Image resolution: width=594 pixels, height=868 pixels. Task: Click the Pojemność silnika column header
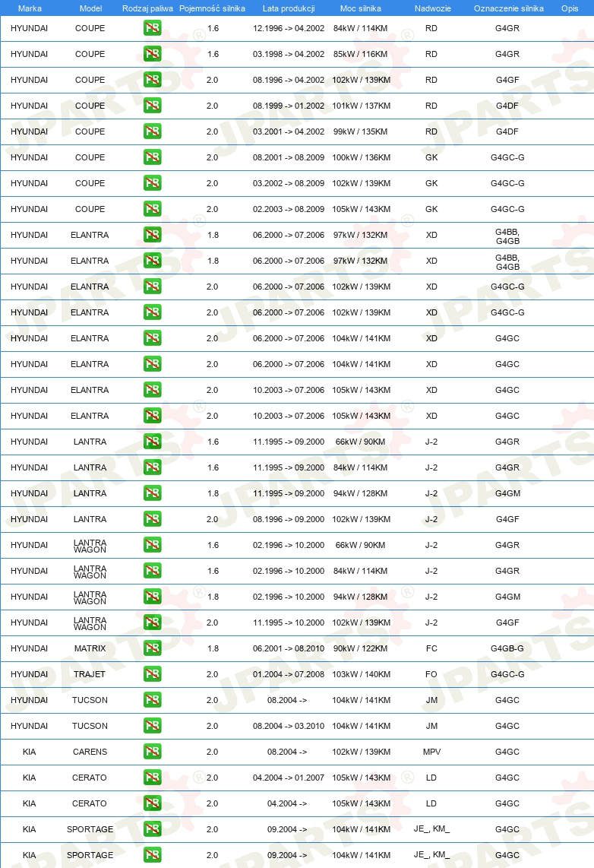tap(213, 8)
